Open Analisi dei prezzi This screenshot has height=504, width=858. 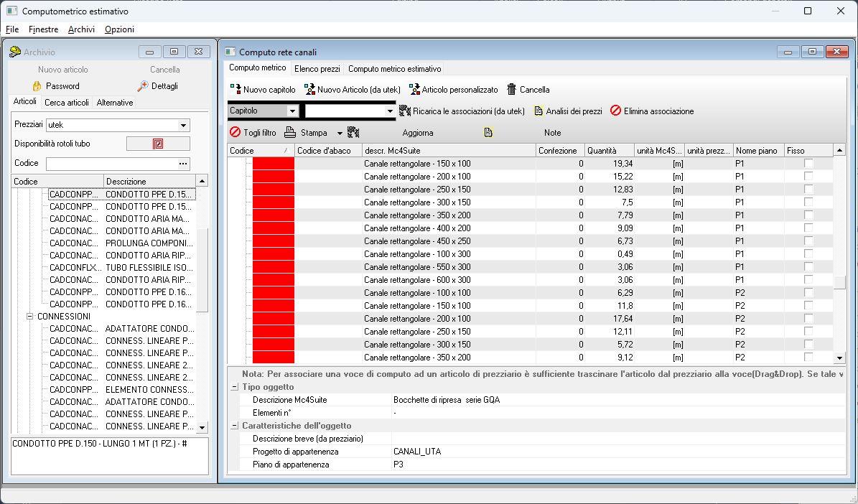(x=538, y=111)
